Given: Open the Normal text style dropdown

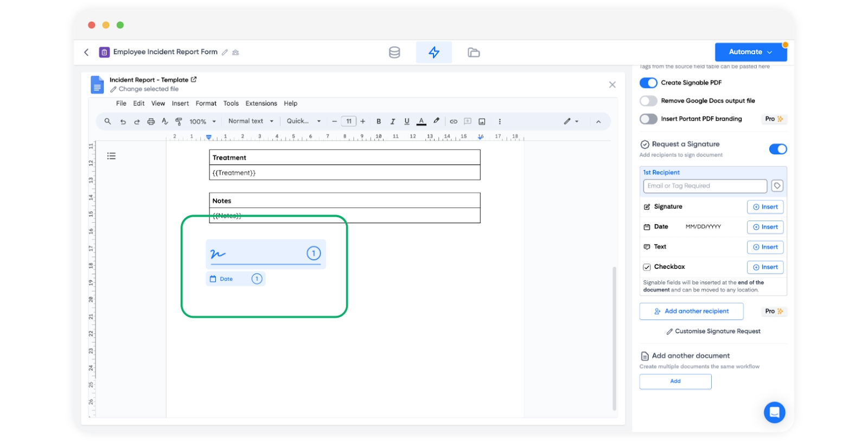Looking at the screenshot, I should tap(251, 121).
